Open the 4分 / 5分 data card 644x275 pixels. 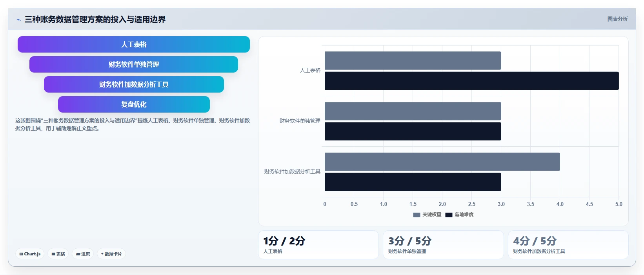568,245
